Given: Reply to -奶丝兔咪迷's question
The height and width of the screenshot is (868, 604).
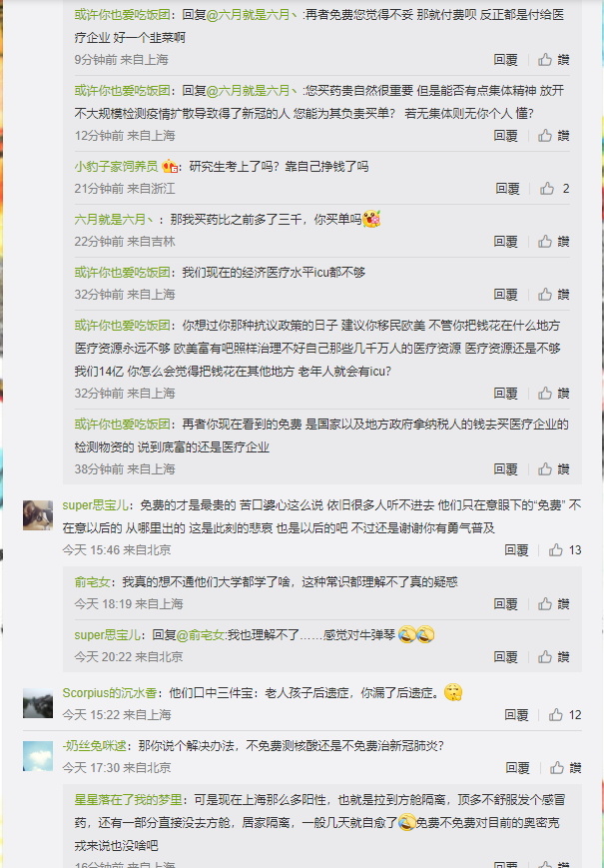Looking at the screenshot, I should pyautogui.click(x=517, y=768).
